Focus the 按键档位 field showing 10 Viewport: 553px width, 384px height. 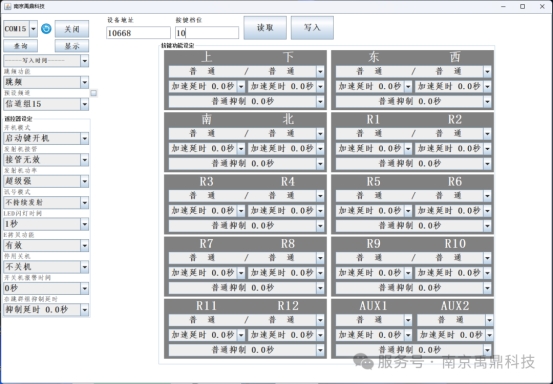tap(207, 33)
